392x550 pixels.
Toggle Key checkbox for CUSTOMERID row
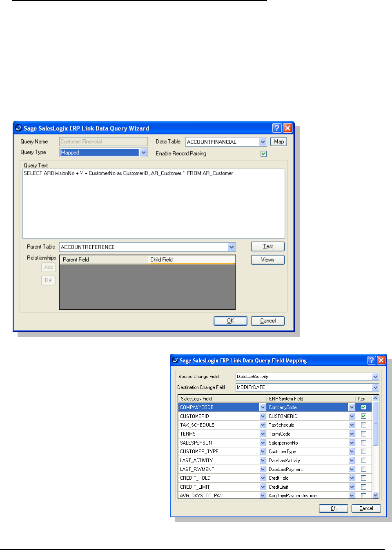[x=363, y=416]
